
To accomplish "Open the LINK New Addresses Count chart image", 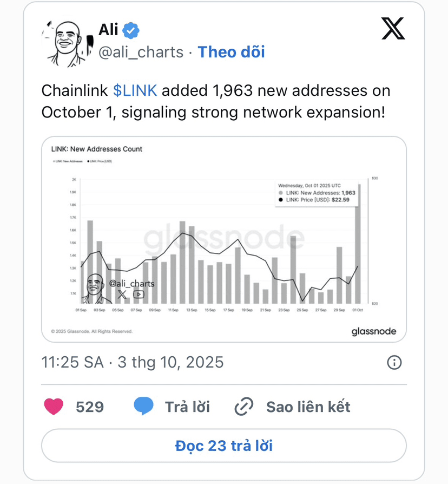I will click(x=223, y=239).
